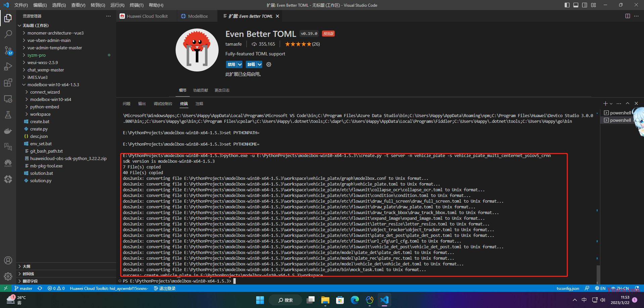This screenshot has width=644, height=308.
Task: Expand the vue-vben-admin-main folder
Action: pos(49,40)
